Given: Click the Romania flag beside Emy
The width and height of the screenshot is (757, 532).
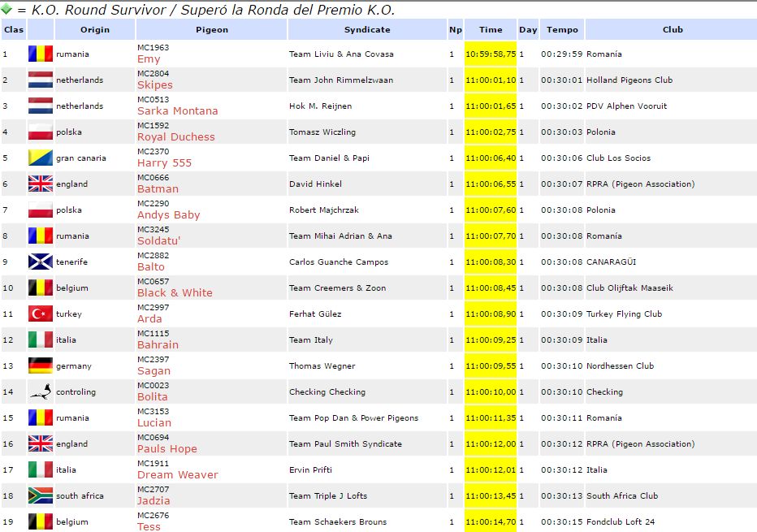Looking at the screenshot, I should pos(41,54).
